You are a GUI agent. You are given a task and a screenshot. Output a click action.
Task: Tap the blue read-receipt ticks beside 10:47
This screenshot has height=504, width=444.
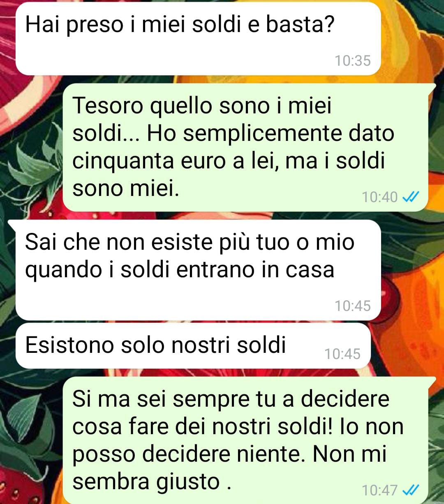point(410,490)
